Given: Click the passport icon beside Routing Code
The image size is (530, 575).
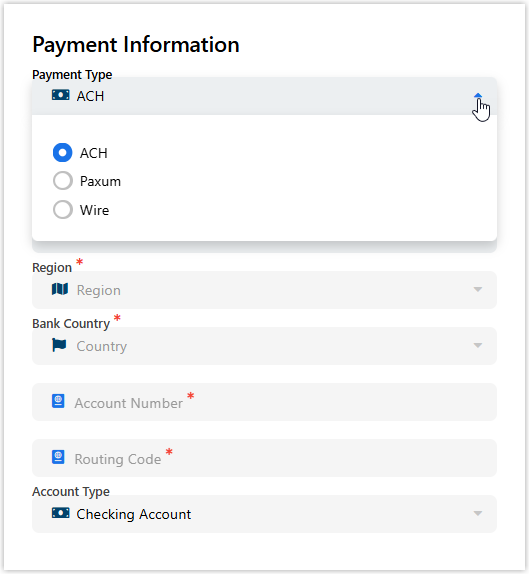Looking at the screenshot, I should click(x=58, y=457).
